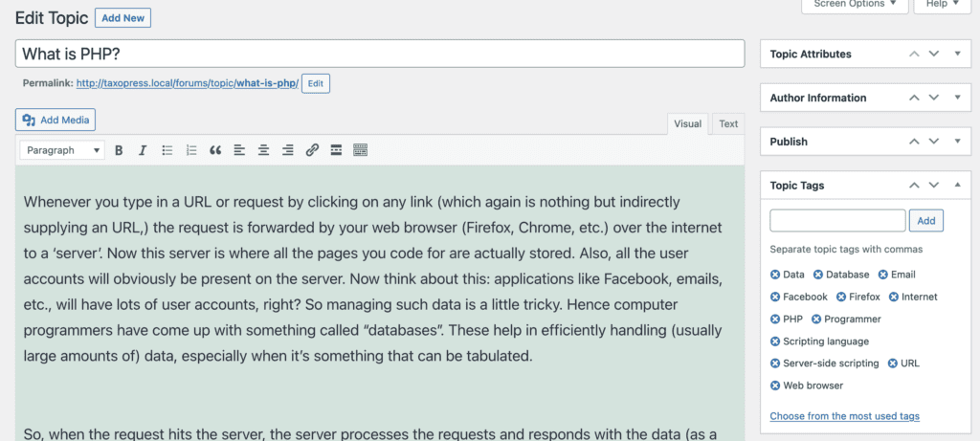
Task: Click the Edit Topic heading
Action: coord(52,18)
